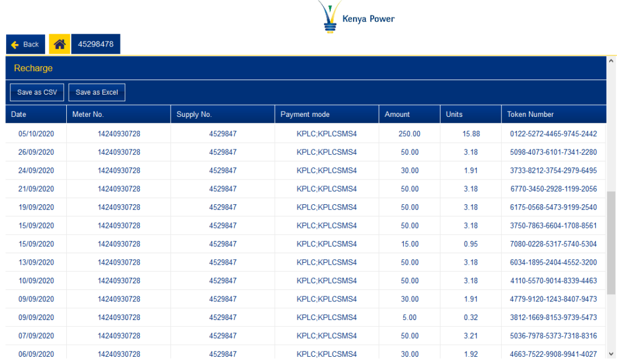
Task: Select the date 26/09/2020
Action: click(36, 152)
